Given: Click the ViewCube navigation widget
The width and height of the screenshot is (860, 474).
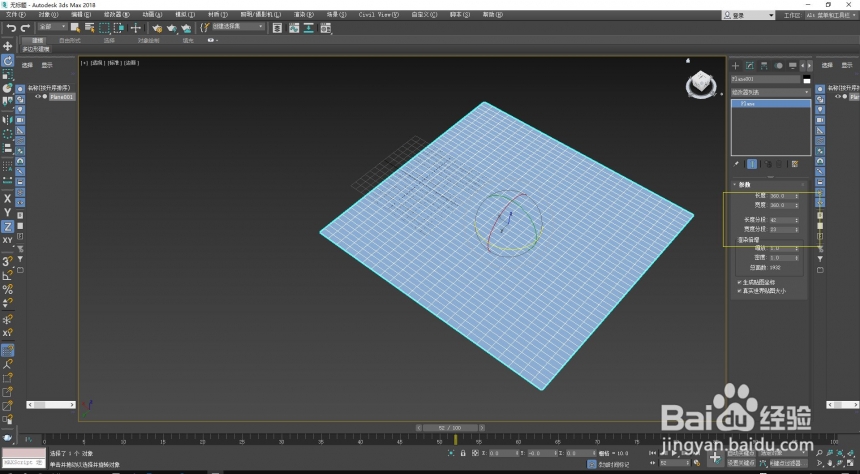Looking at the screenshot, I should [x=700, y=84].
